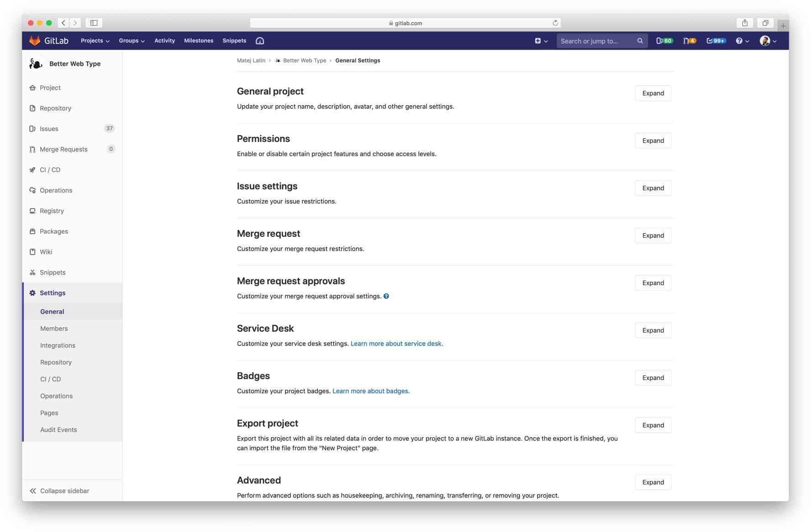Select Packages in the sidebar
Viewport: 811px width, 532px height.
click(53, 231)
